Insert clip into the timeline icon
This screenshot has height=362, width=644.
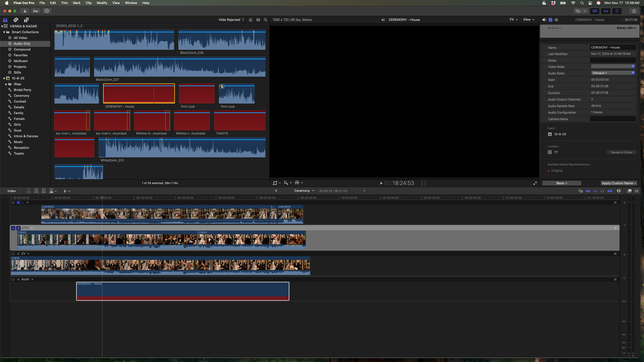coord(36,191)
